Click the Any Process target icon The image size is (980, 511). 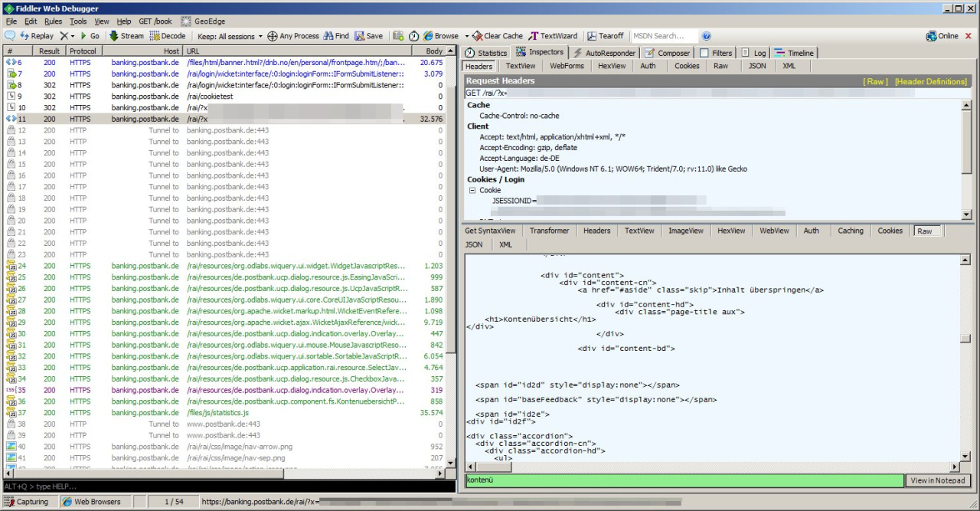tap(272, 36)
